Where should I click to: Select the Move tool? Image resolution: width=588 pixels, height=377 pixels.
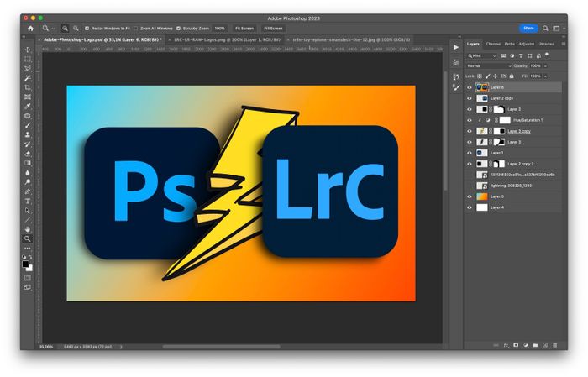pyautogui.click(x=28, y=50)
